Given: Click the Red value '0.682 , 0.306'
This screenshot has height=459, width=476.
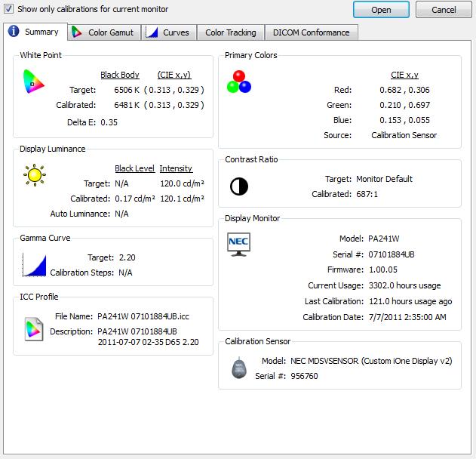Looking at the screenshot, I should 404,90.
